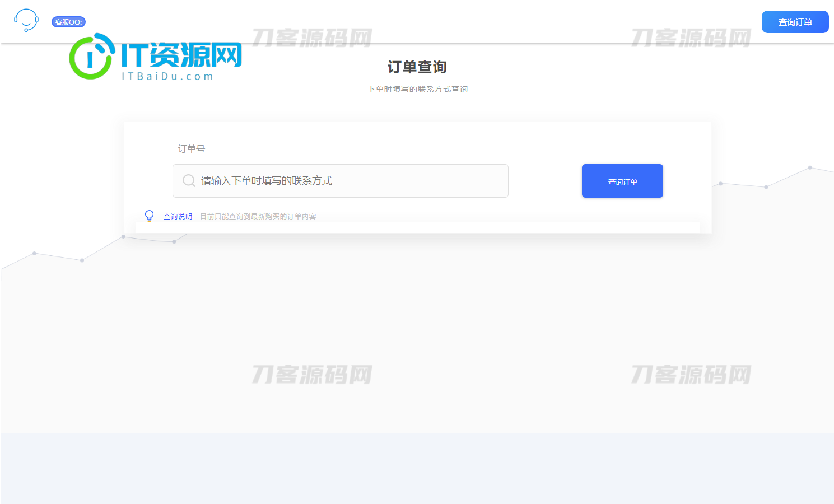This screenshot has height=504, width=834.
Task: Click the lightbulb hint icon
Action: [x=149, y=216]
